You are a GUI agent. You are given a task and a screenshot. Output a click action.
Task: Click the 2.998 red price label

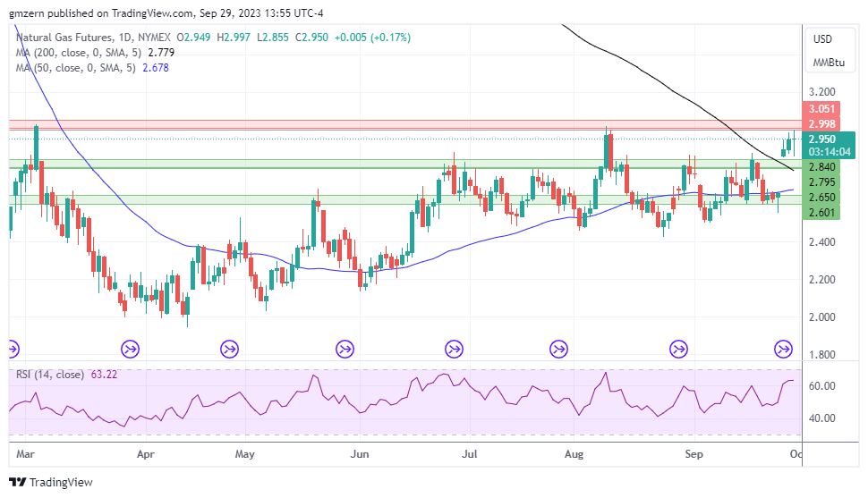pyautogui.click(x=821, y=124)
